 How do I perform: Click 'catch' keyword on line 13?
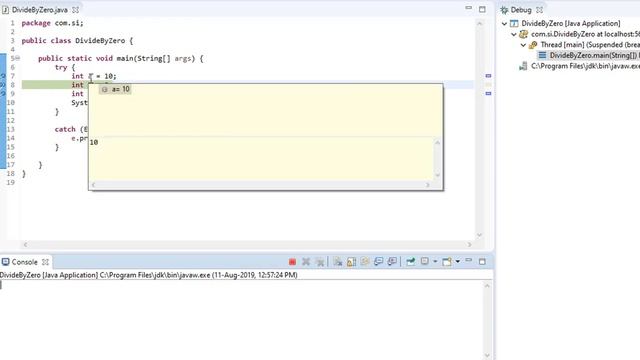(65, 129)
